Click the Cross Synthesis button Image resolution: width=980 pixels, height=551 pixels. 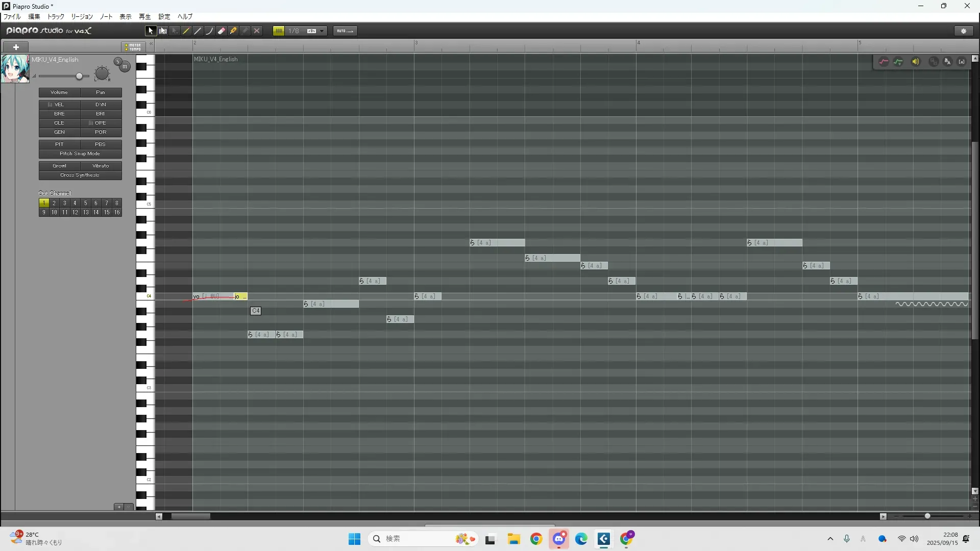80,175
